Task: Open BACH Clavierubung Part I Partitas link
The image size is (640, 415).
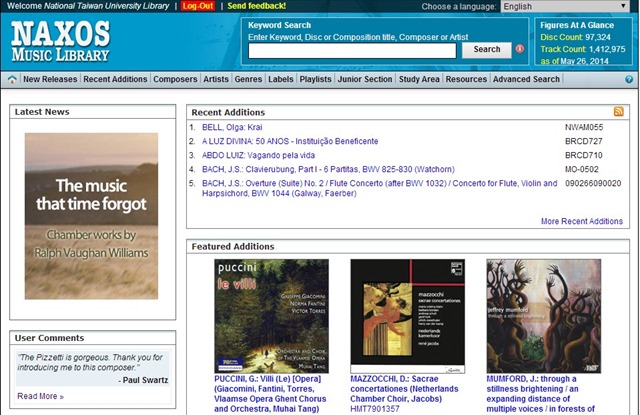Action: [x=328, y=169]
